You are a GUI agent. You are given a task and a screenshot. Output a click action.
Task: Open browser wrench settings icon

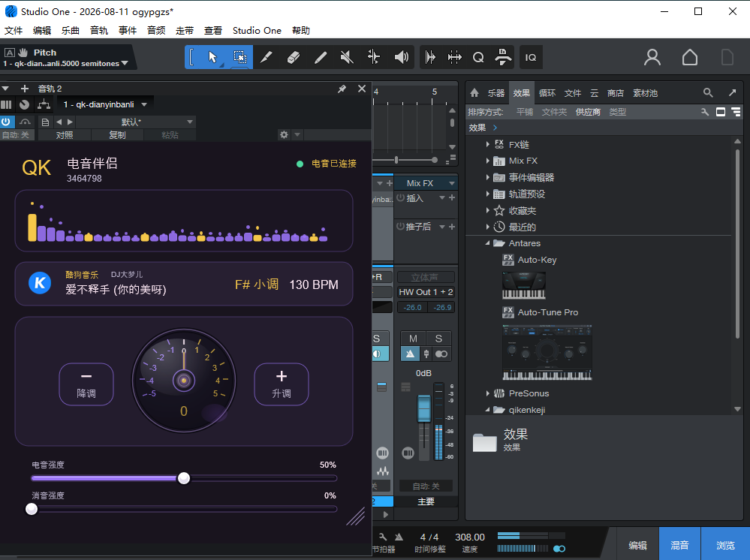[704, 112]
